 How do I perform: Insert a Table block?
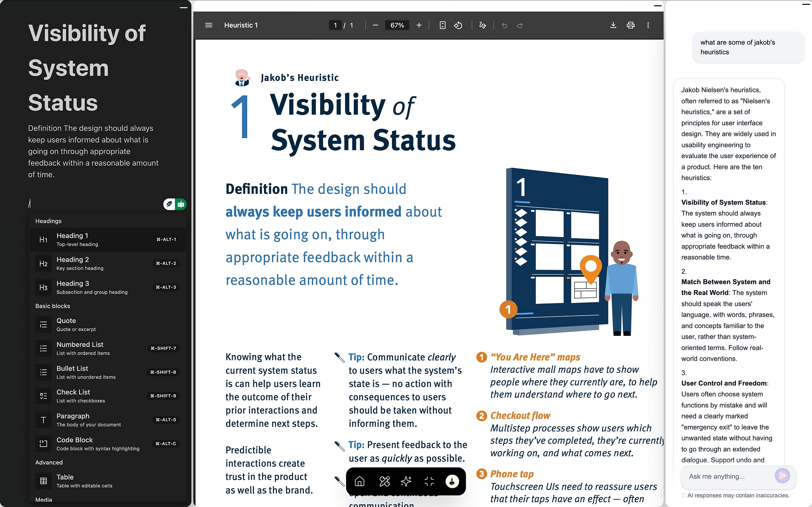[107, 481]
